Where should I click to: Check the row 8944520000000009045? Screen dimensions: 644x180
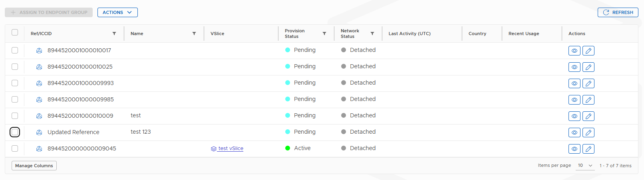(15, 148)
